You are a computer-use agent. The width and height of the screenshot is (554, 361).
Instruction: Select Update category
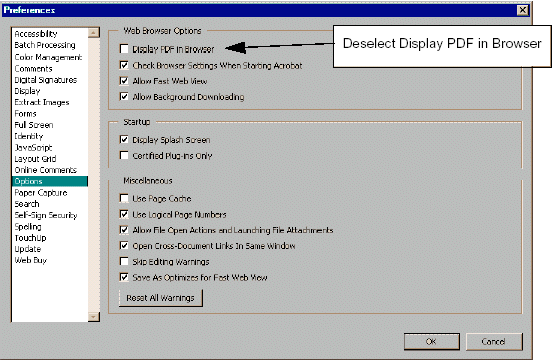pos(28,249)
